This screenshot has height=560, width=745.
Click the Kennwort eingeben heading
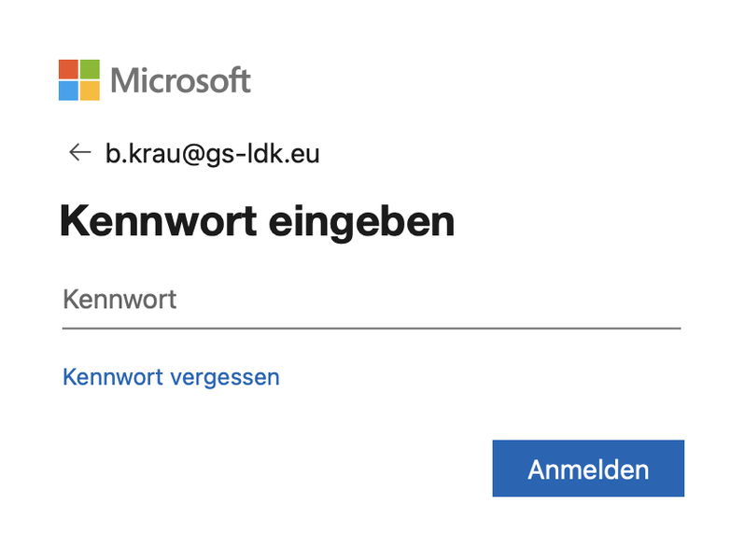257,222
